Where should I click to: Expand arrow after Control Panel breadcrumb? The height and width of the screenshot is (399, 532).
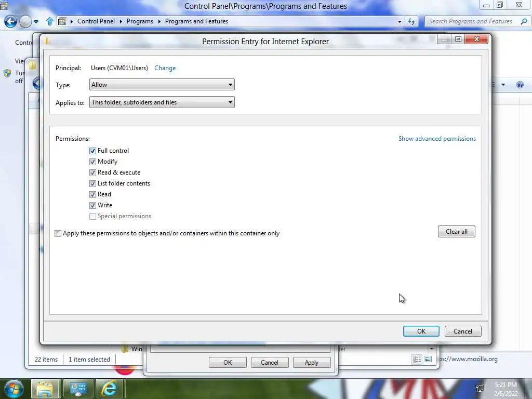click(x=121, y=21)
